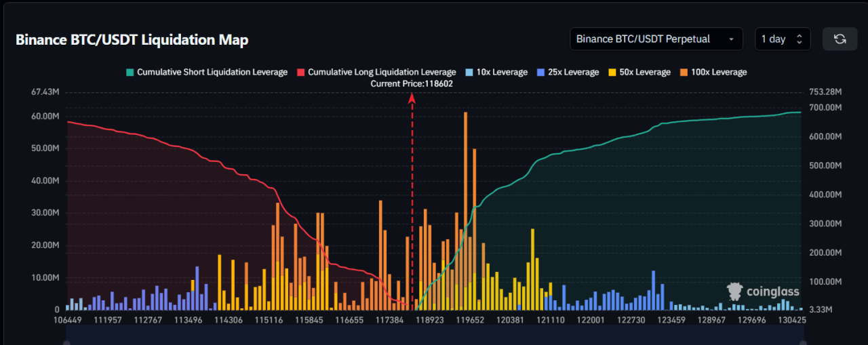The height and width of the screenshot is (345, 868).
Task: Click the 118923 x-axis price label
Action: [430, 319]
